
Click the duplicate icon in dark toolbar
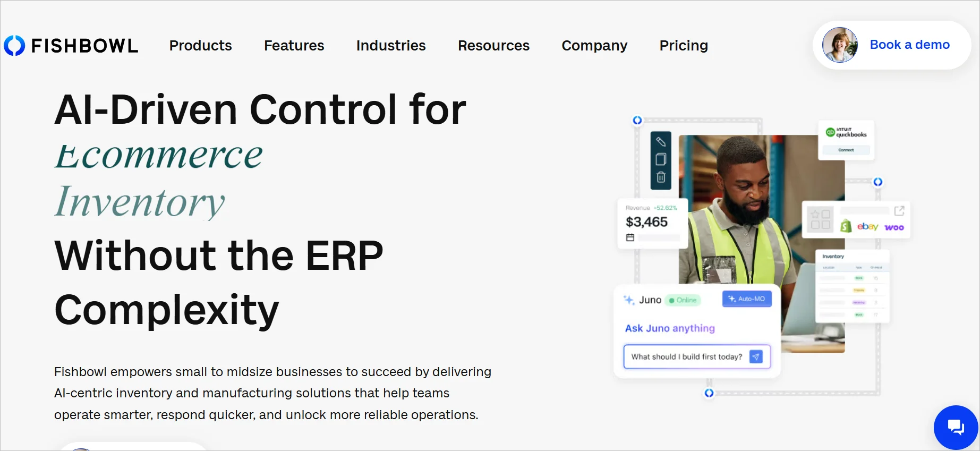(x=660, y=159)
